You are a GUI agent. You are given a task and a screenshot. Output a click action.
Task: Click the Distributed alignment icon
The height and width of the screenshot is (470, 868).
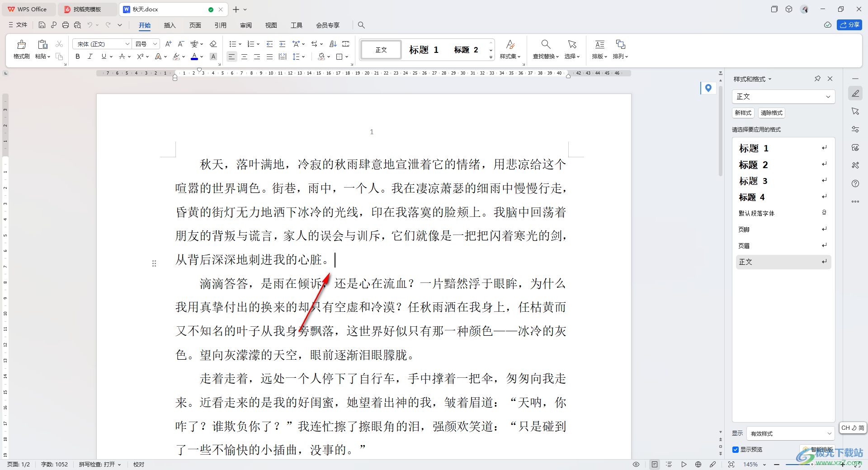click(283, 56)
